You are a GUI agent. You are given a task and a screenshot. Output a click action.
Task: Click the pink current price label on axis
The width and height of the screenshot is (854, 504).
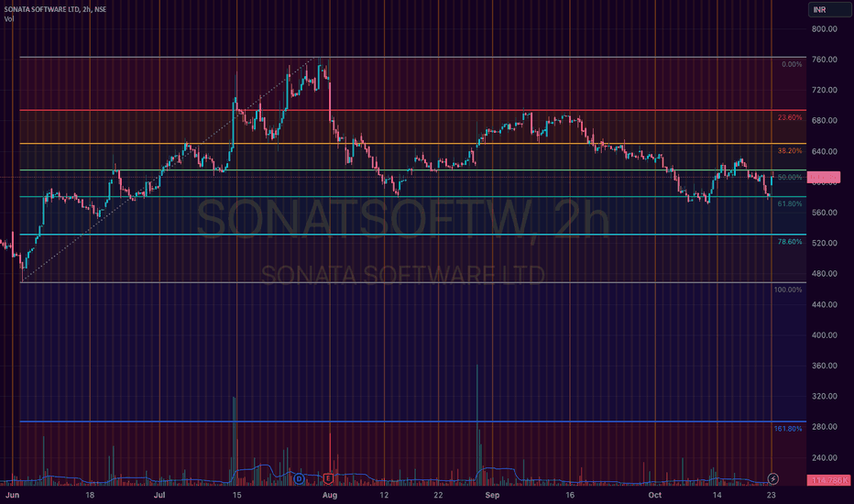click(x=824, y=177)
